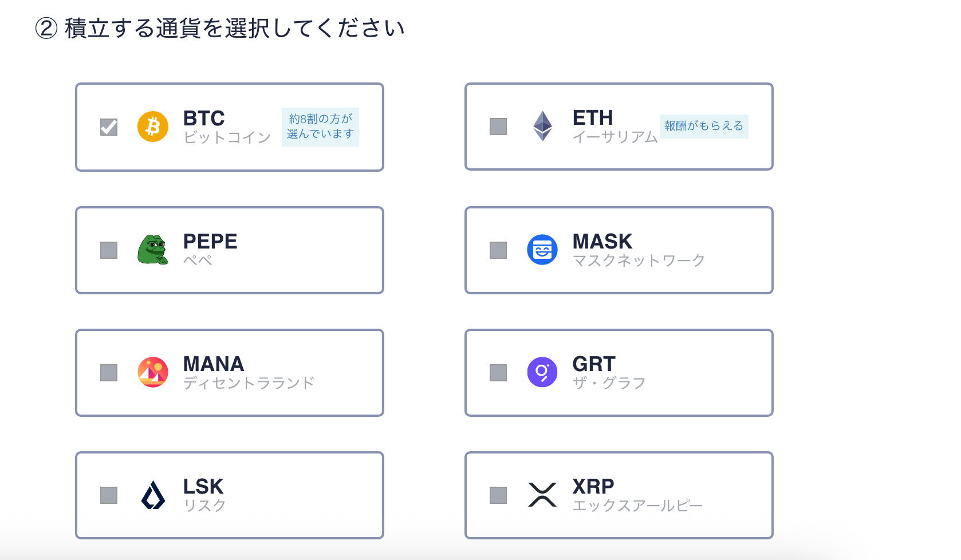Enable the MASK checkbox
Screen dimensions: 961x560
[x=498, y=250]
